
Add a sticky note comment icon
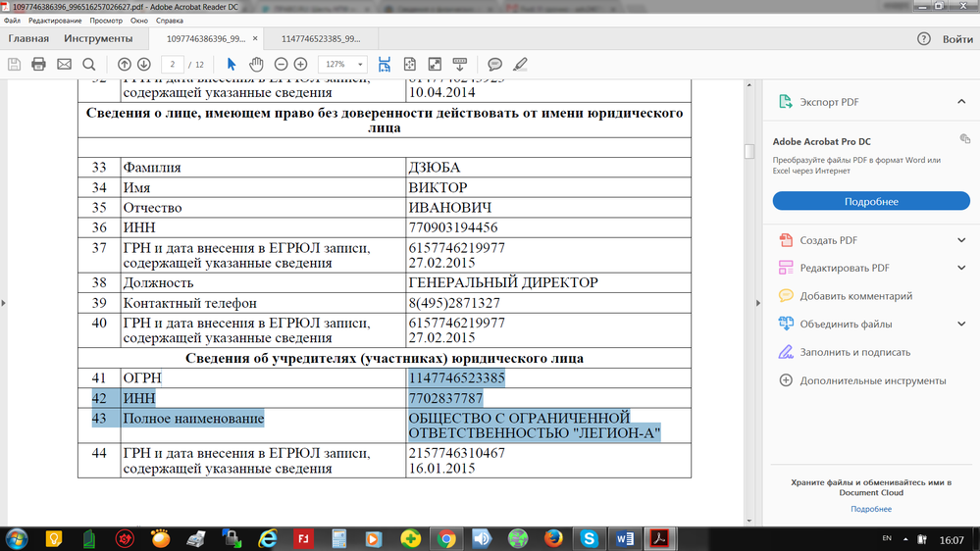(x=495, y=65)
